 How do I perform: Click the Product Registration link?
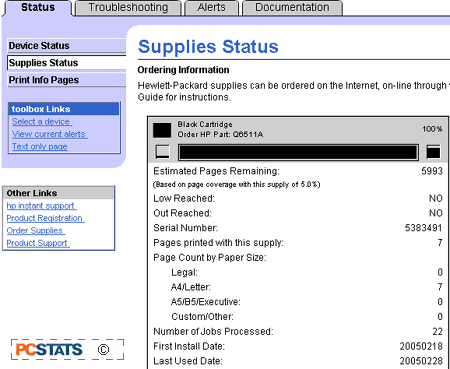(45, 218)
